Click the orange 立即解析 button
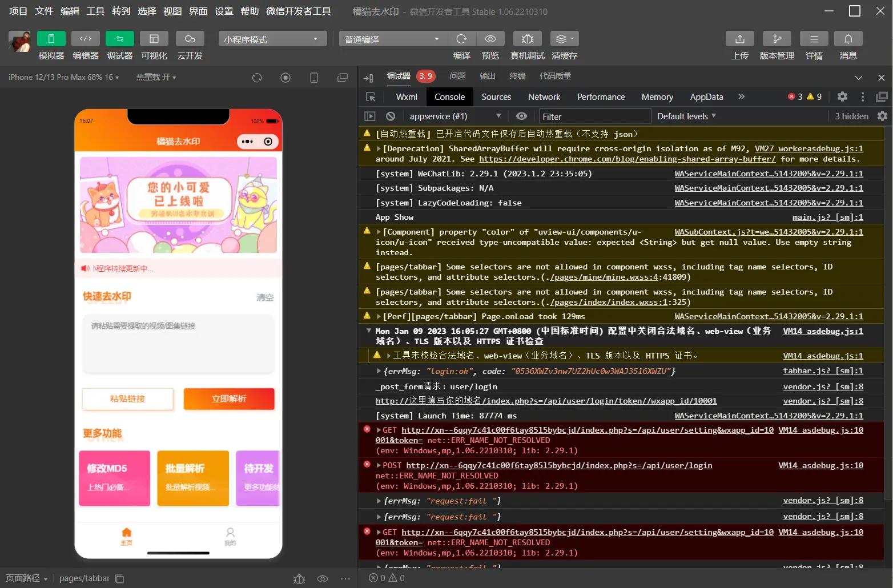 (228, 399)
